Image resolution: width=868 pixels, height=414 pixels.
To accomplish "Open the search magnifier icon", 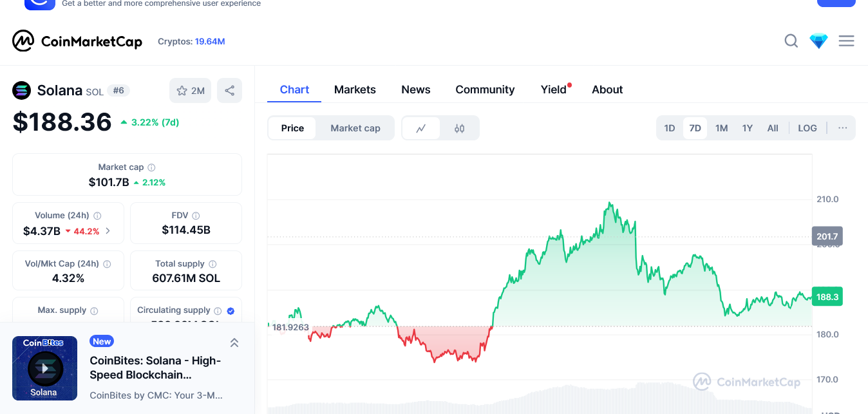I will point(791,41).
